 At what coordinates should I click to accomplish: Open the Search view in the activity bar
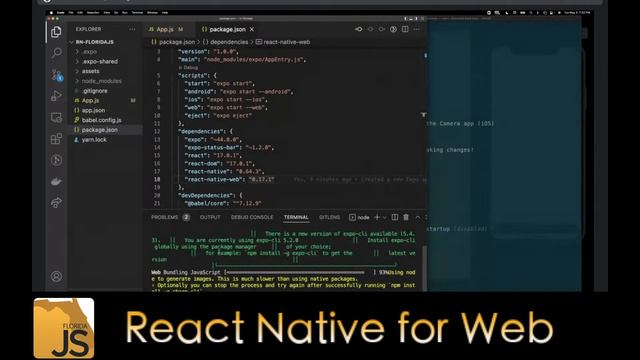coord(56,53)
